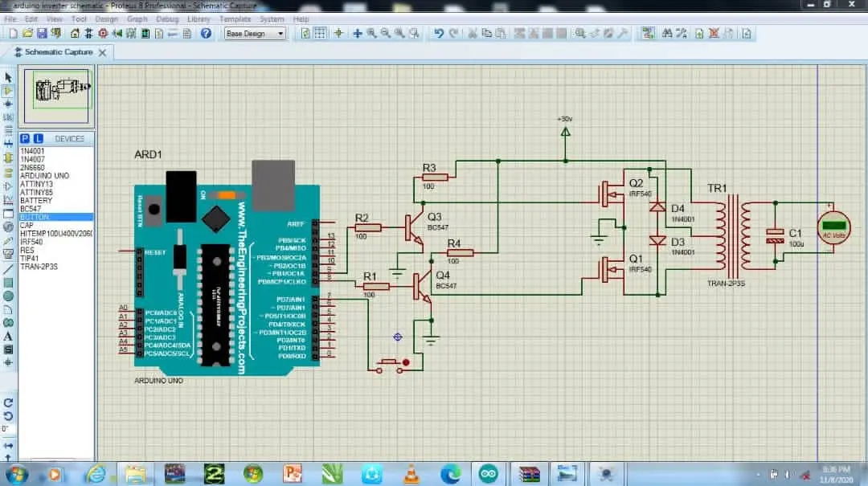This screenshot has width=868, height=486.
Task: Click the rotation angle field
Action: pyautogui.click(x=8, y=429)
